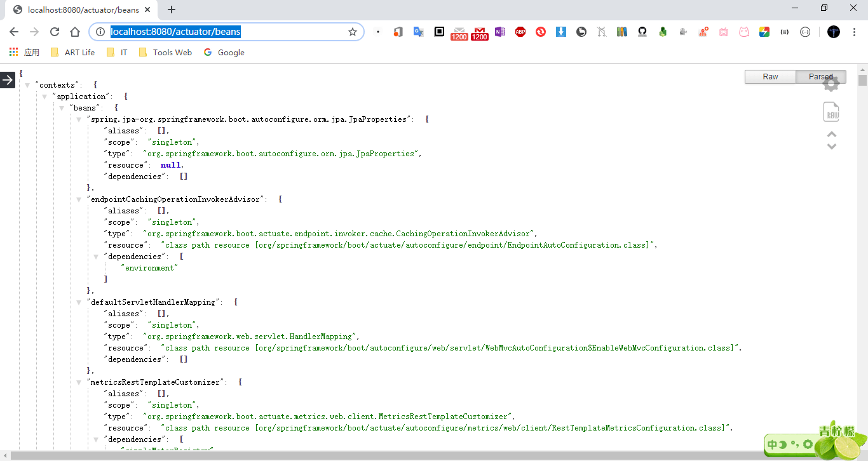Switch to Raw JSON view
Image resolution: width=868 pixels, height=461 pixels.
[x=770, y=77]
